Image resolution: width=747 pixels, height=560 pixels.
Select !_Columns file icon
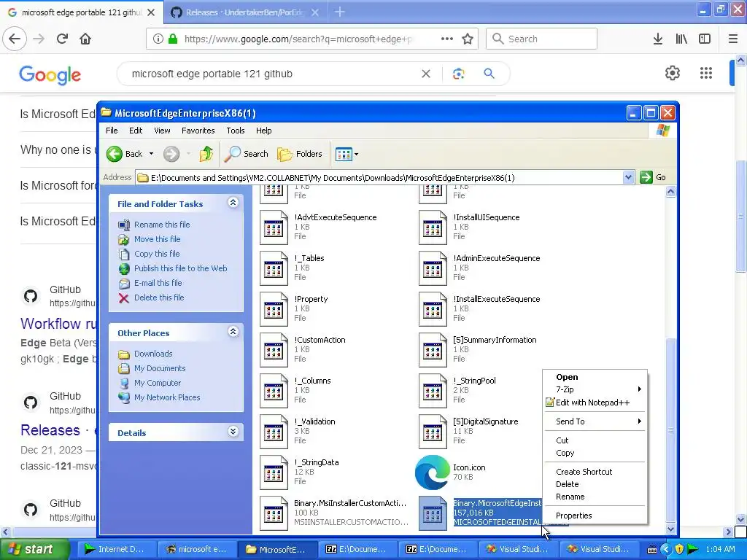point(274,391)
